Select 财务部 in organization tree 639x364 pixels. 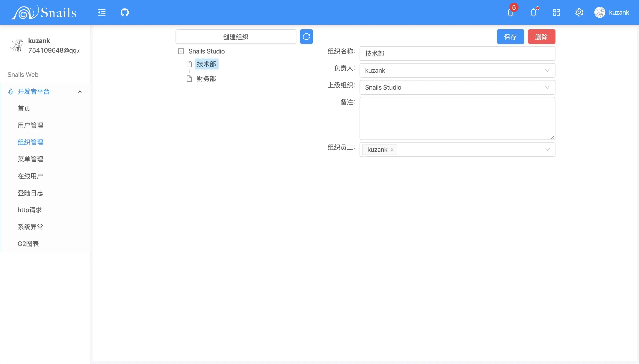pyautogui.click(x=206, y=79)
